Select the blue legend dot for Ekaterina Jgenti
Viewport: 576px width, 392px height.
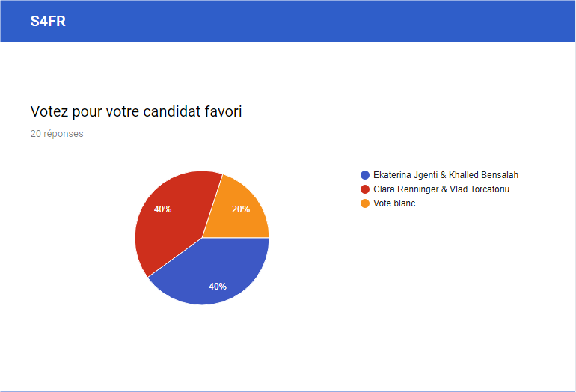(x=365, y=175)
